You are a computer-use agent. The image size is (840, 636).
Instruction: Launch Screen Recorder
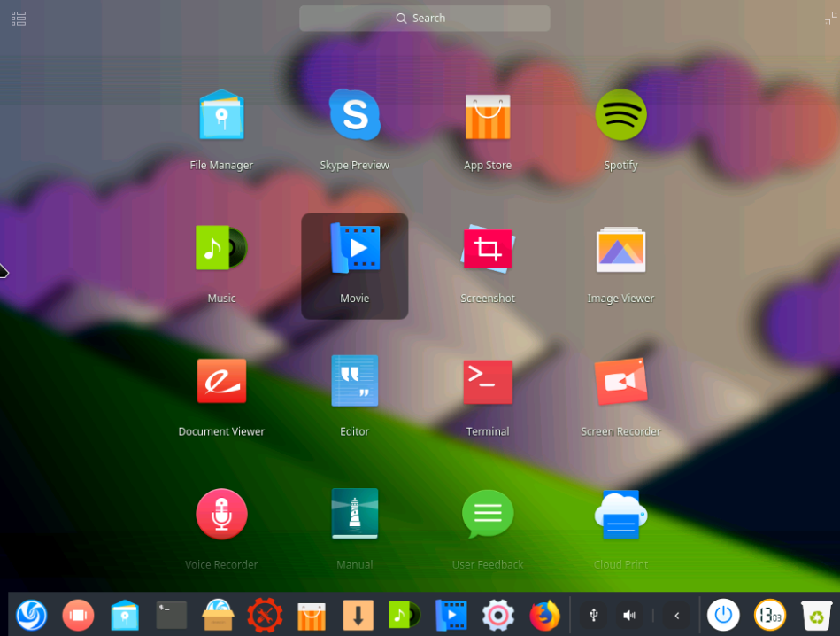620,382
